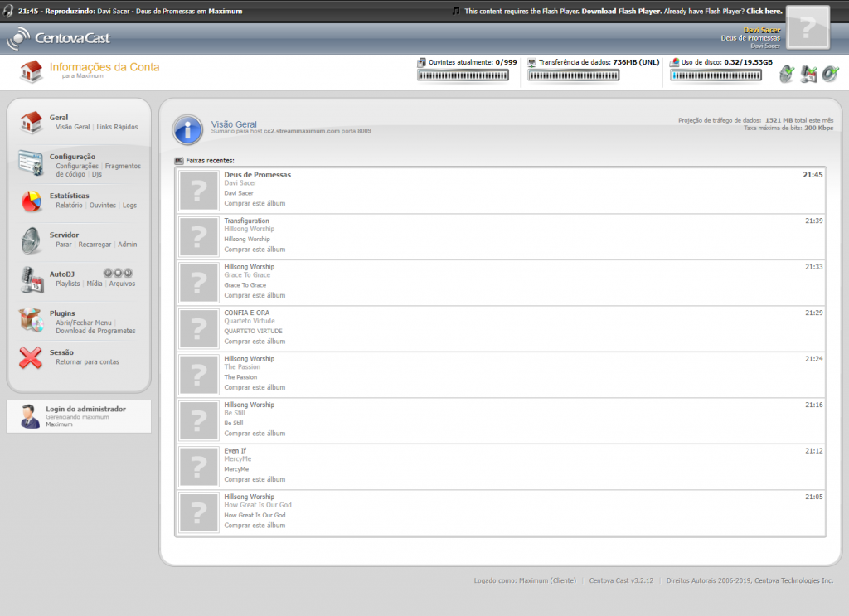Click the red X Sessão icon
The image size is (849, 616).
pos(31,358)
